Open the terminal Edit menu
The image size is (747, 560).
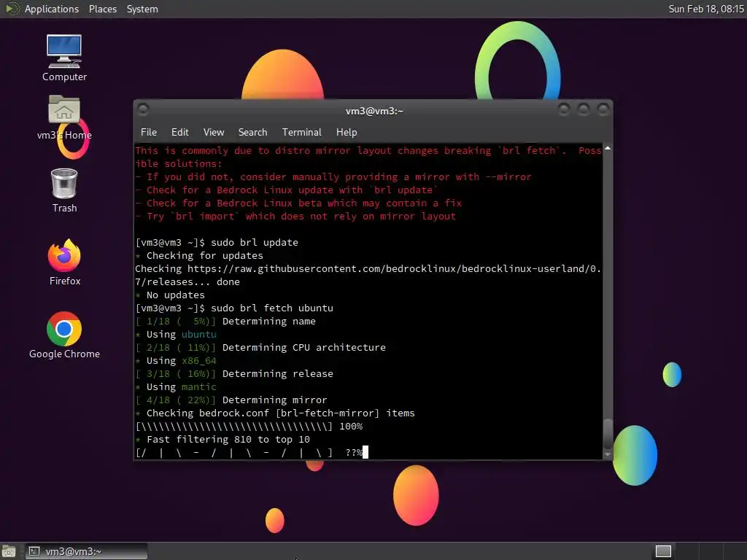tap(179, 132)
